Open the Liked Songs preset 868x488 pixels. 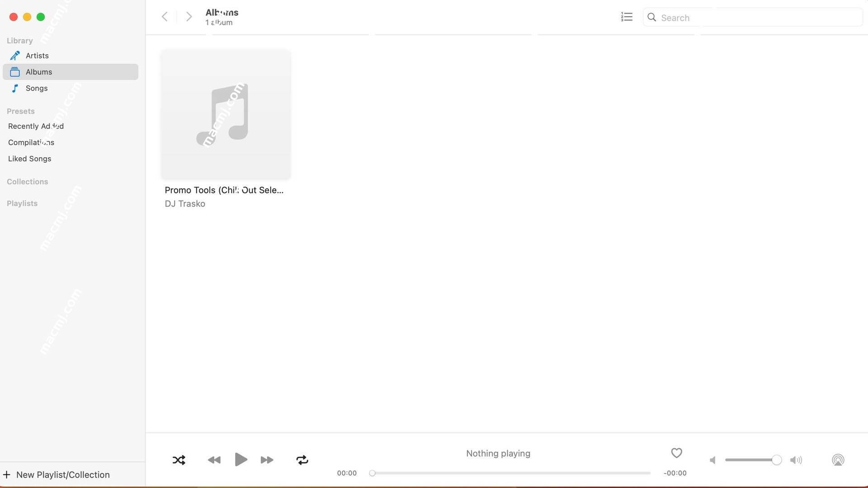(29, 159)
